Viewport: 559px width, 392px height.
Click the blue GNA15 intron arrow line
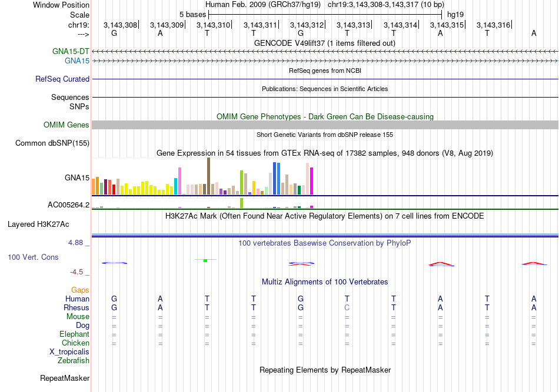(325, 61)
